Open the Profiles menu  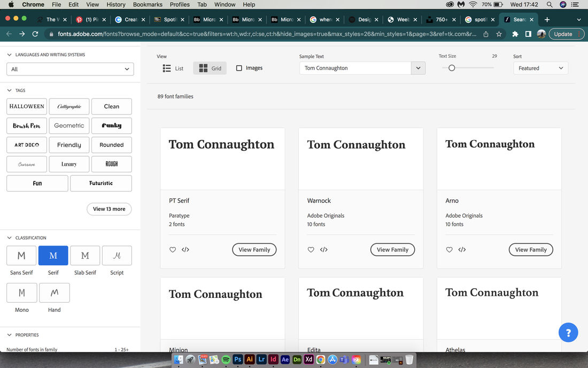click(180, 4)
